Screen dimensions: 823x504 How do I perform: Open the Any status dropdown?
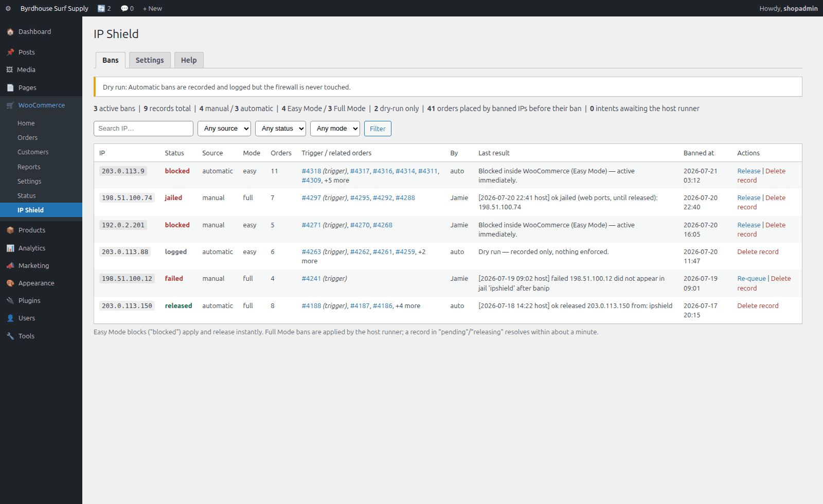click(x=280, y=129)
